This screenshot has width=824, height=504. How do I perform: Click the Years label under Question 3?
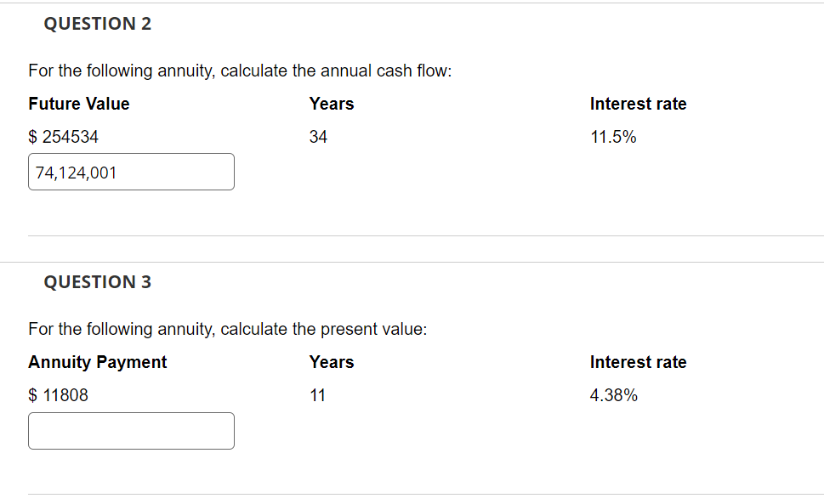331,362
